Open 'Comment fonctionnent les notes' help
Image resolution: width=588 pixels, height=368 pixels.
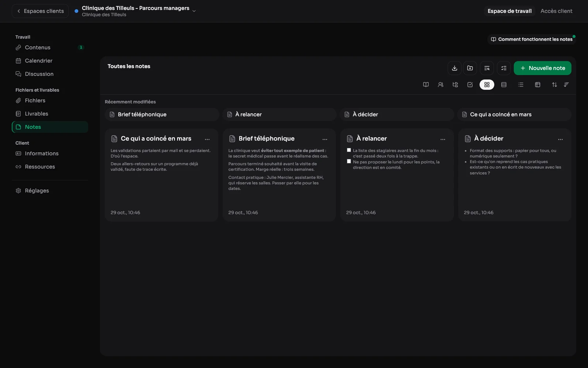pyautogui.click(x=531, y=39)
